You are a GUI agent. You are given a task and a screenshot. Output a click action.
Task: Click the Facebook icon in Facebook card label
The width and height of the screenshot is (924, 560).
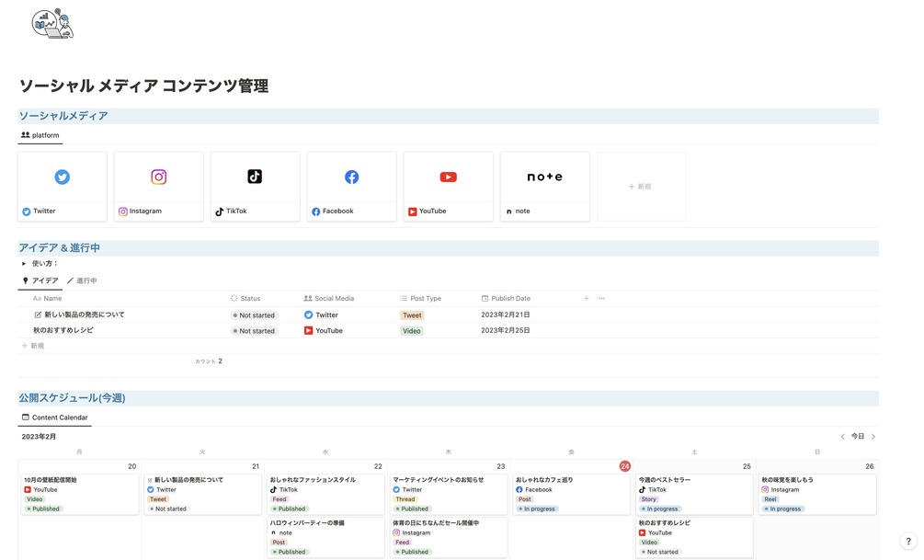coord(316,211)
